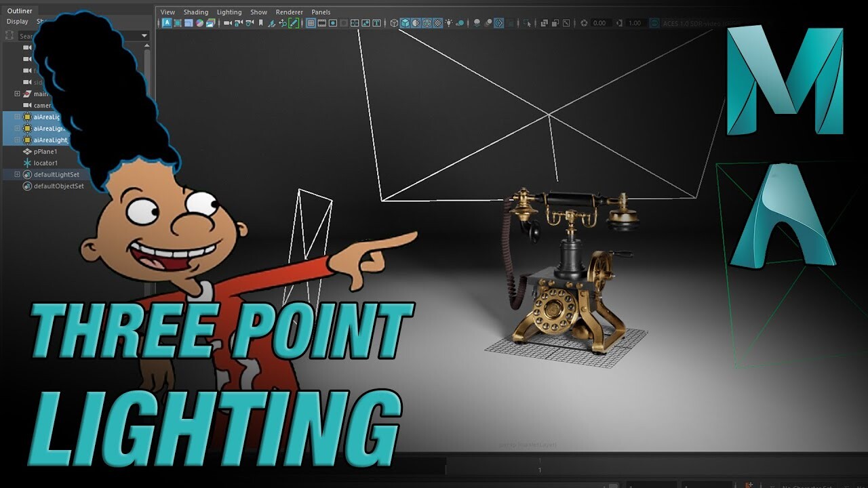Viewport: 868px width, 488px height.
Task: Toggle the viewport Grid display
Action: point(311,23)
